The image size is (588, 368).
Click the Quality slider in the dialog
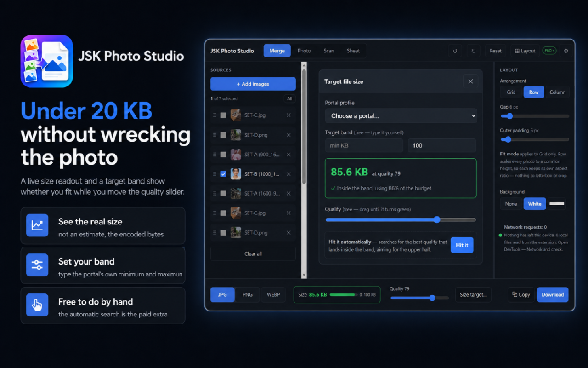click(x=401, y=220)
